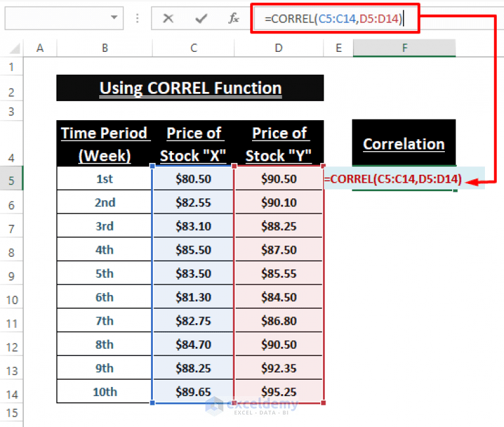Click the $89.65 stock X cell
504x427 pixels.
(193, 392)
